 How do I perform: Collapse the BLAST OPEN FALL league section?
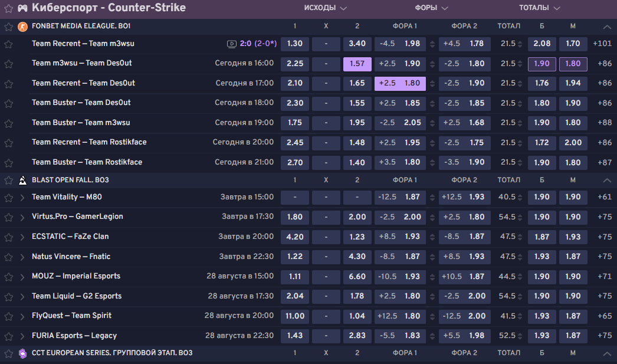(x=607, y=180)
